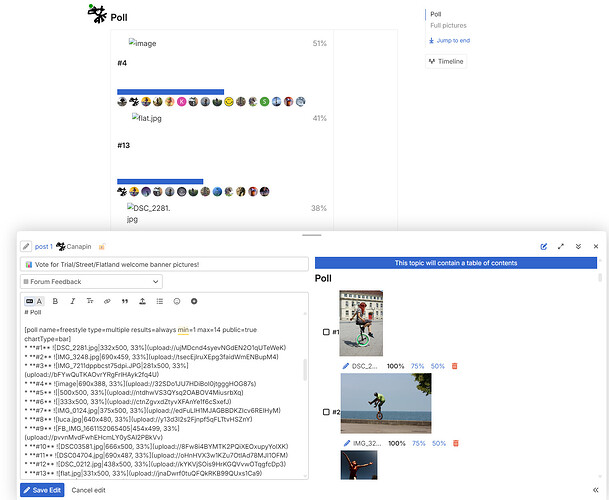Open the post 1 link in composer
This screenshot has width=609, height=500.
(44, 246)
